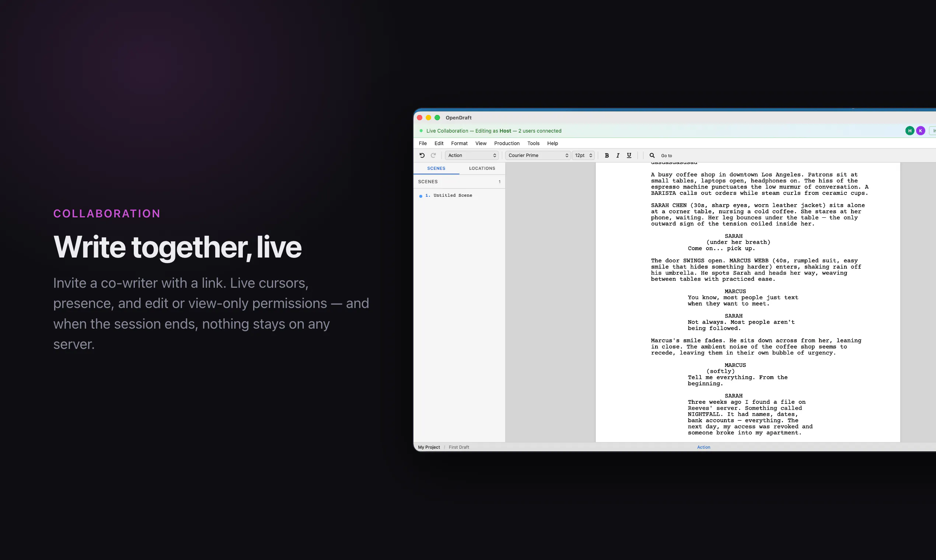
Task: Open the 12pt font size dropdown
Action: (583, 155)
